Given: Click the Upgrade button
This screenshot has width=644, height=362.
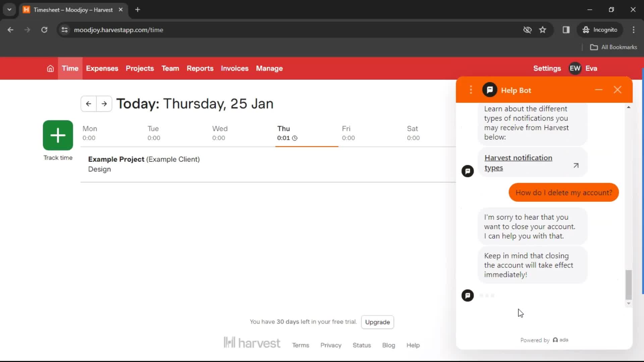Looking at the screenshot, I should click(x=377, y=322).
